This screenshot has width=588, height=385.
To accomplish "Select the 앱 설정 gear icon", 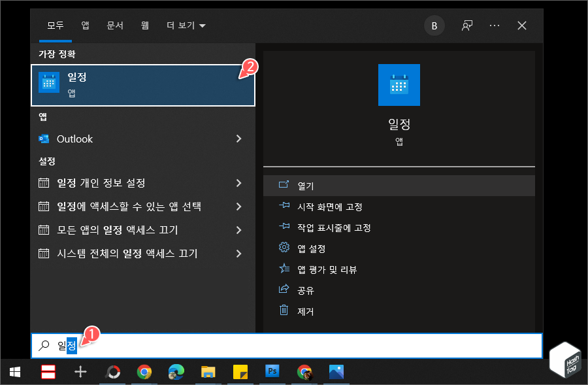I will click(284, 246).
